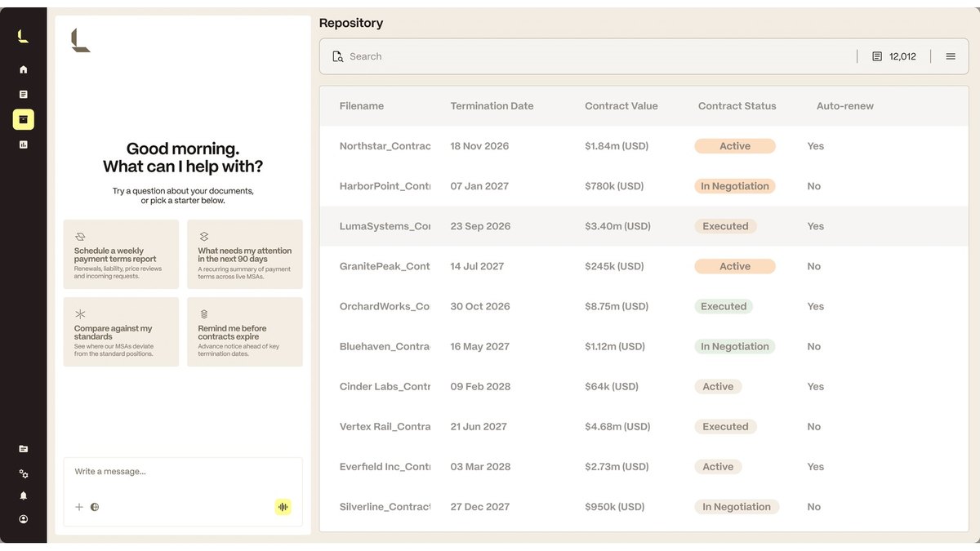Screen dimensions: 980x551
Task: Start voice input with yellow waveform button
Action: click(283, 507)
